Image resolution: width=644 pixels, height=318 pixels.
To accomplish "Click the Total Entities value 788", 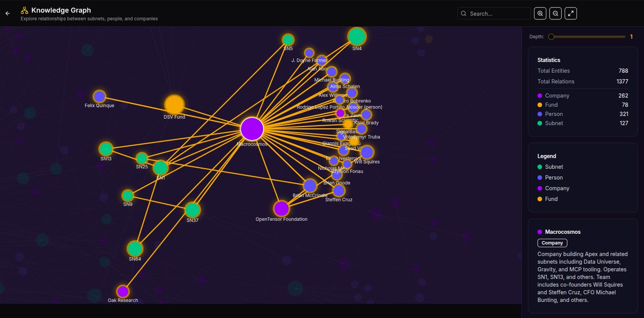I will (623, 71).
